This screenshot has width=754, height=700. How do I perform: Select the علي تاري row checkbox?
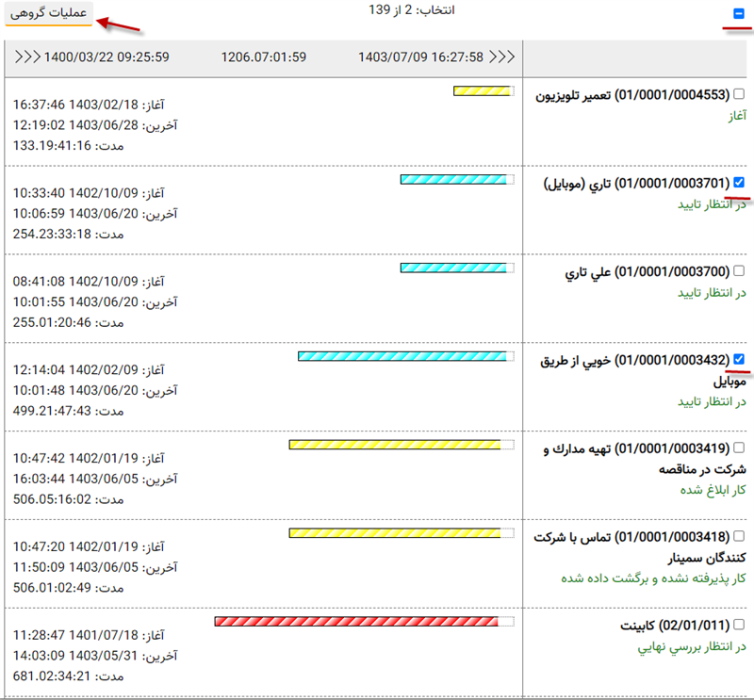click(739, 271)
